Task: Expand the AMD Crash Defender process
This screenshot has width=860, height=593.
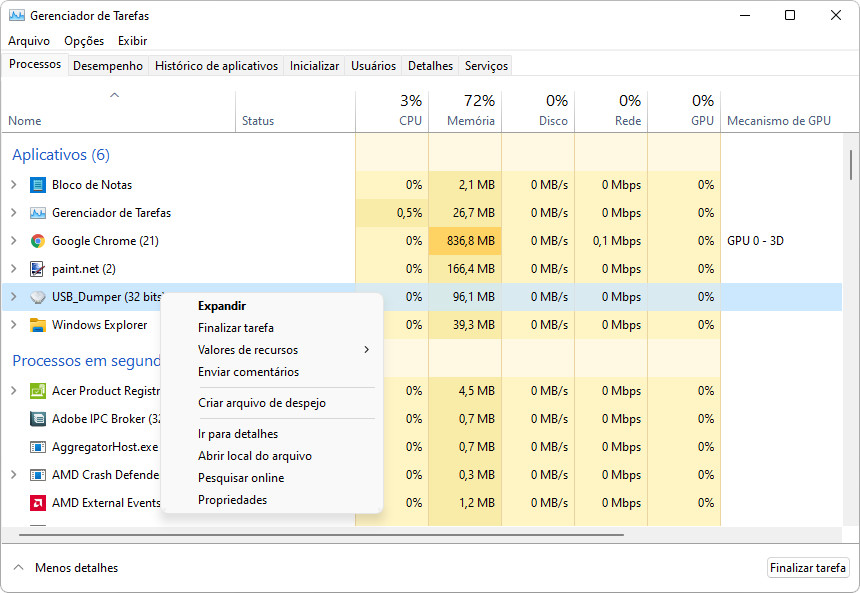Action: [14, 475]
